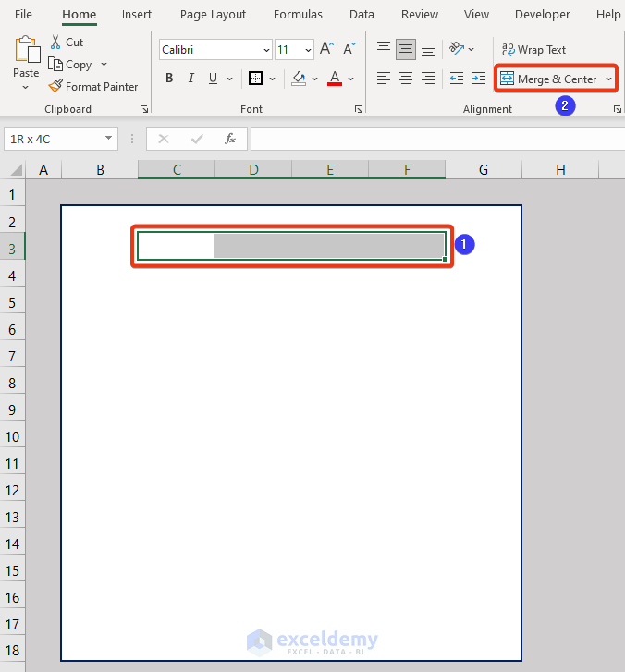625x672 pixels.
Task: Select column G header
Action: [x=484, y=170]
